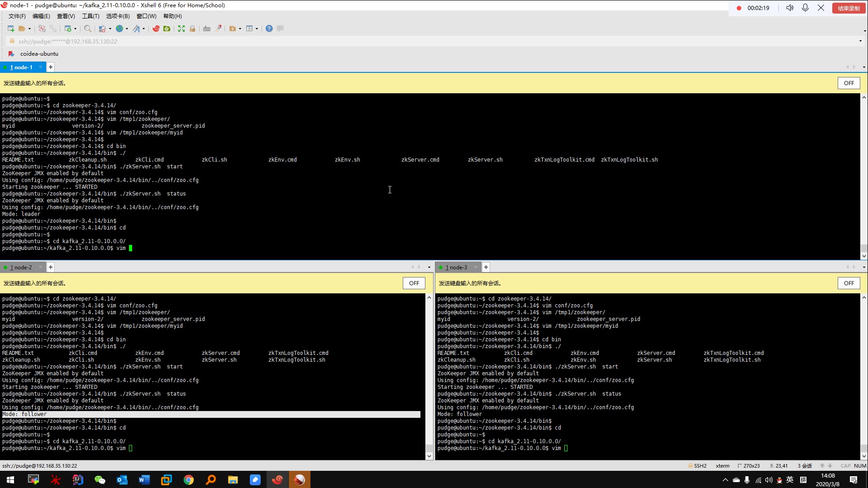Viewport: 868px width, 488px height.
Task: Open dropdown next to color scheme icon
Action: tap(110, 29)
